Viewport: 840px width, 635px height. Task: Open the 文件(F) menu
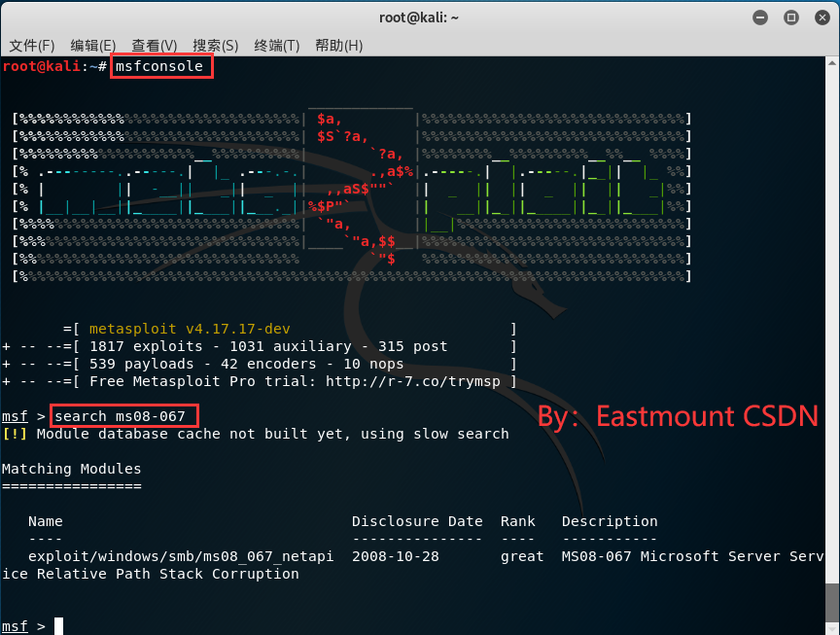[x=32, y=46]
